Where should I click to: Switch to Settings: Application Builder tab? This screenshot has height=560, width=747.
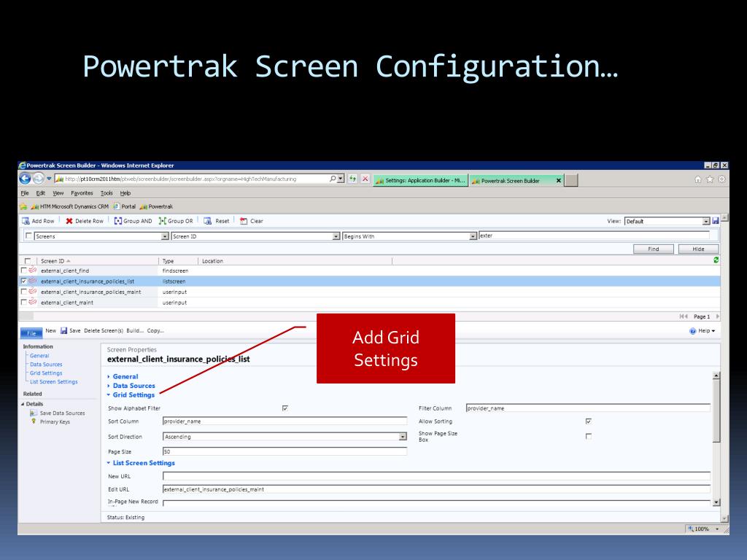click(x=421, y=181)
